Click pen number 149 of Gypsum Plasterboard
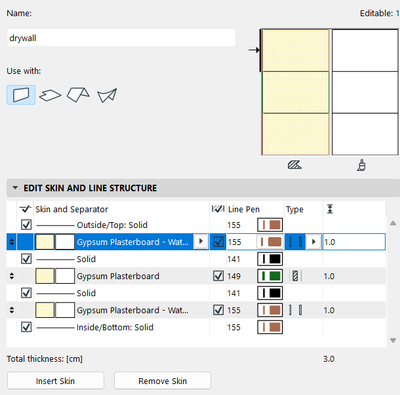This screenshot has width=400, height=395. [234, 276]
